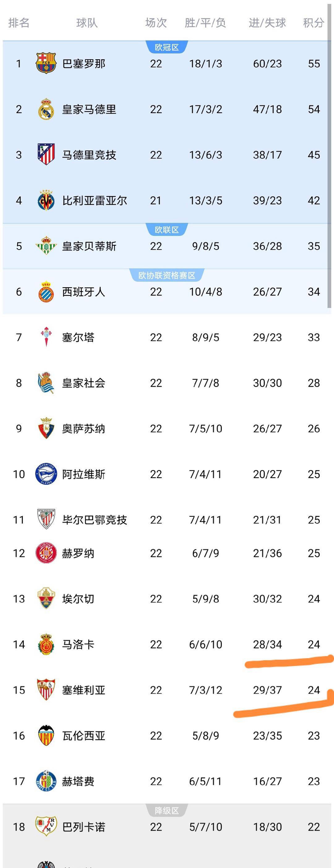Click the Real Madrid club badge

[x=46, y=109]
